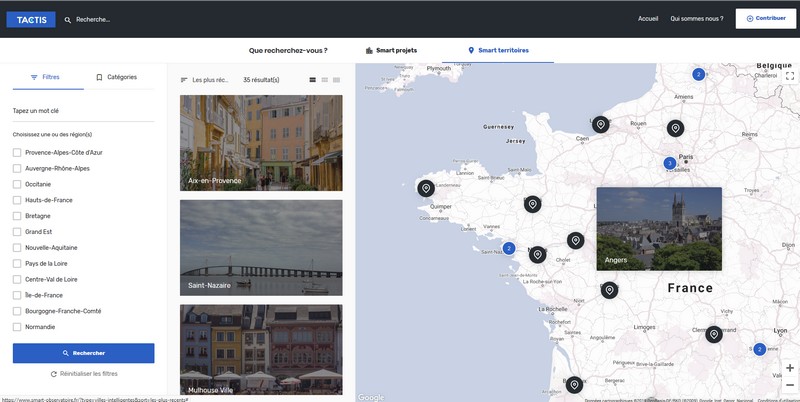Check the Bourgogne-Franche-Comté region

click(x=17, y=311)
